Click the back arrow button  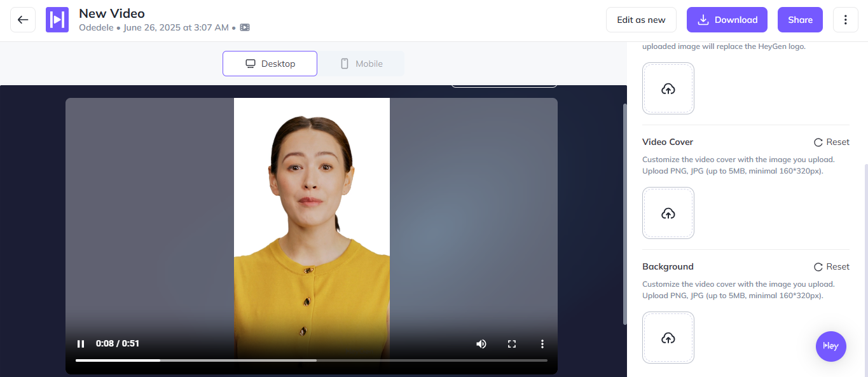pyautogui.click(x=23, y=20)
